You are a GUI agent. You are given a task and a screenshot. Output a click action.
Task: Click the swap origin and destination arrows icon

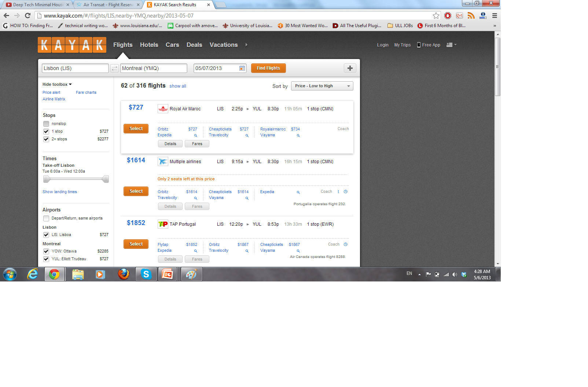114,69
